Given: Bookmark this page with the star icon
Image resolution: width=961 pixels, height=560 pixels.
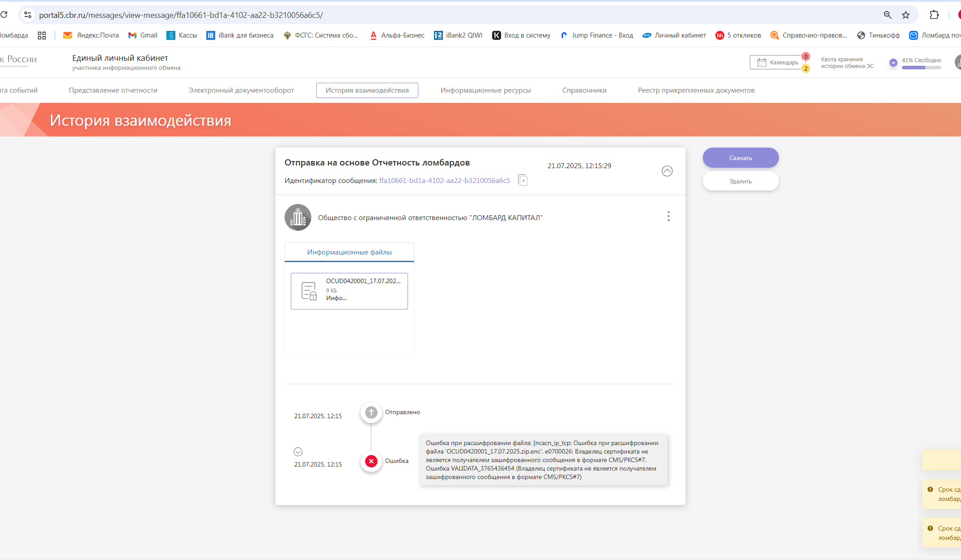Looking at the screenshot, I should (x=906, y=15).
